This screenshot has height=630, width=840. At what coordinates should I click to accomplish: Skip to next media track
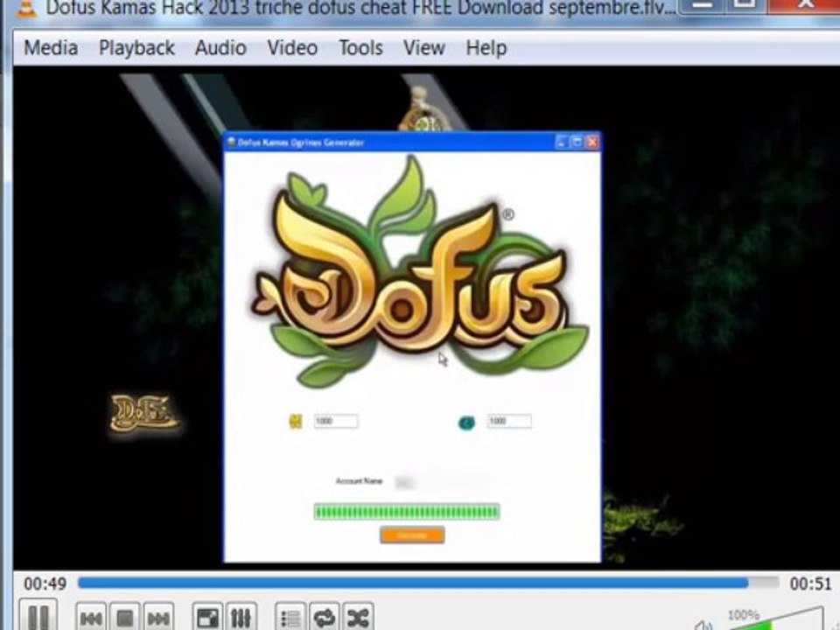click(158, 618)
